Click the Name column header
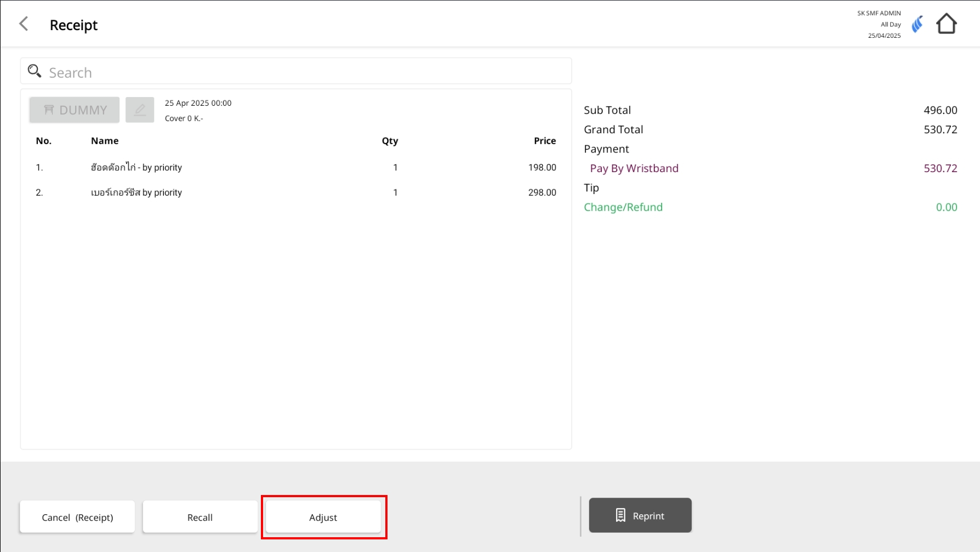The width and height of the screenshot is (980, 552). point(105,141)
